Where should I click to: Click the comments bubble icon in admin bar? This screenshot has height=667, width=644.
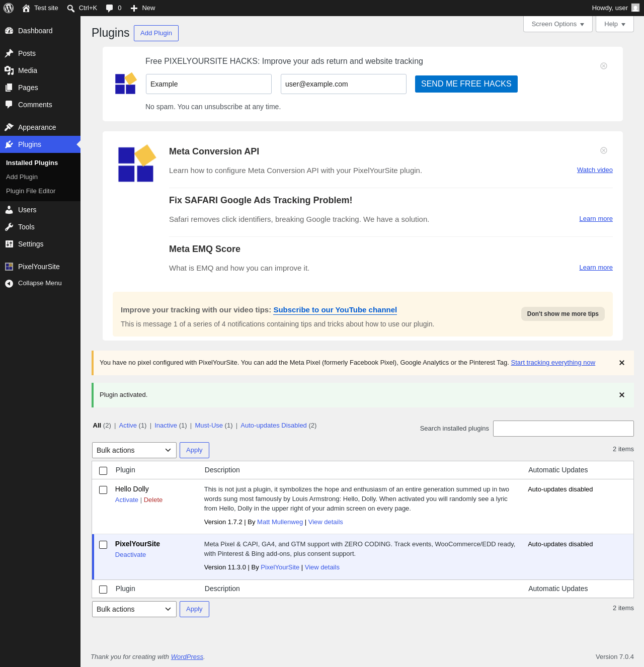[x=109, y=8]
